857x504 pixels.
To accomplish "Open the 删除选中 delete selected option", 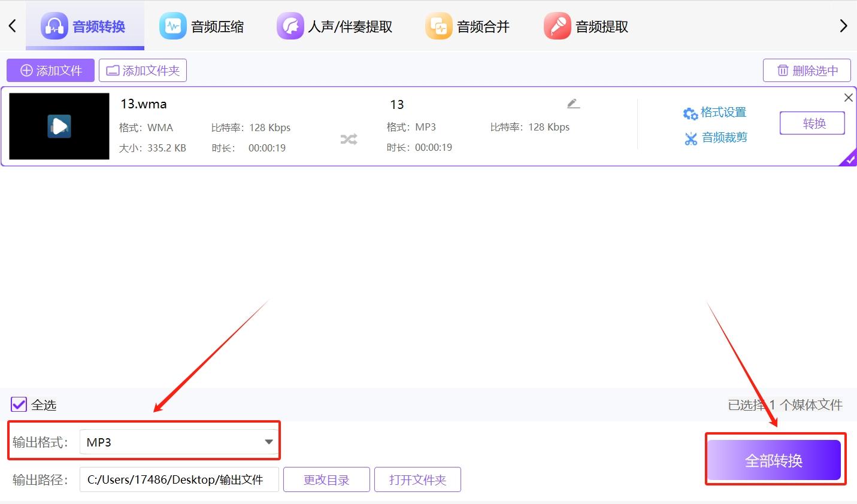I will pos(806,70).
